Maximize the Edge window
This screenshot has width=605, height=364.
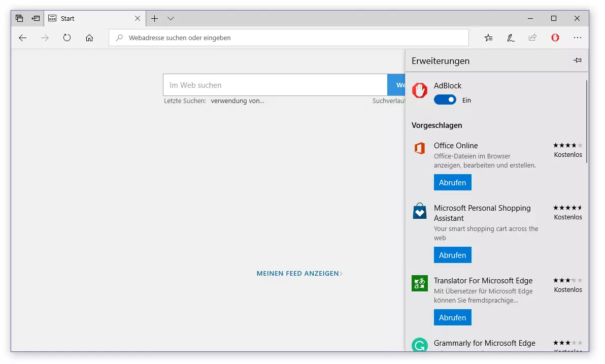coord(554,18)
